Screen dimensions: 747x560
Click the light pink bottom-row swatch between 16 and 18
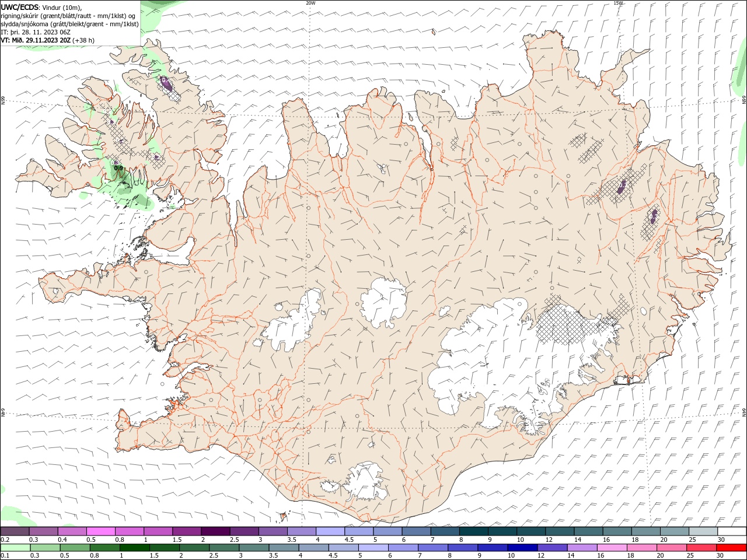click(x=612, y=548)
